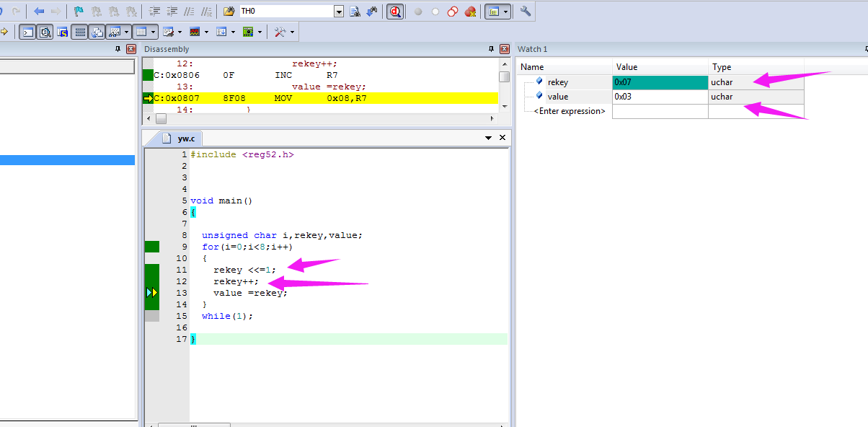868x427 pixels.
Task: Click the Start/Stop Debug Session icon
Action: (x=395, y=12)
